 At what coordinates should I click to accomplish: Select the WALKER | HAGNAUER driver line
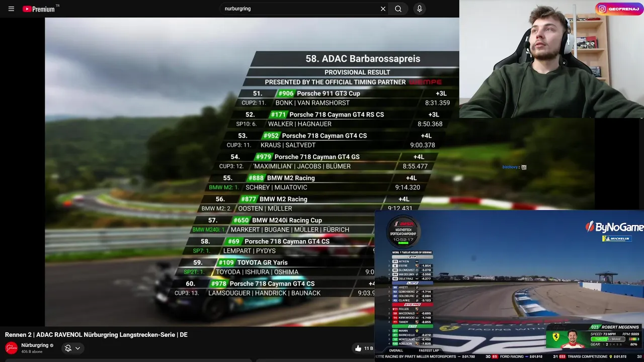[300, 124]
